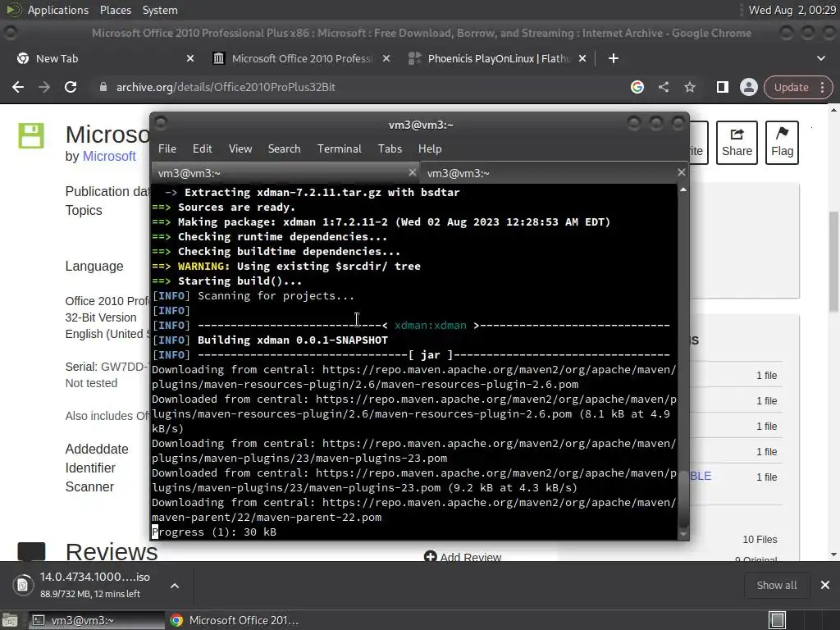Click the terminal window menu icon
840x630 pixels.
(x=162, y=123)
